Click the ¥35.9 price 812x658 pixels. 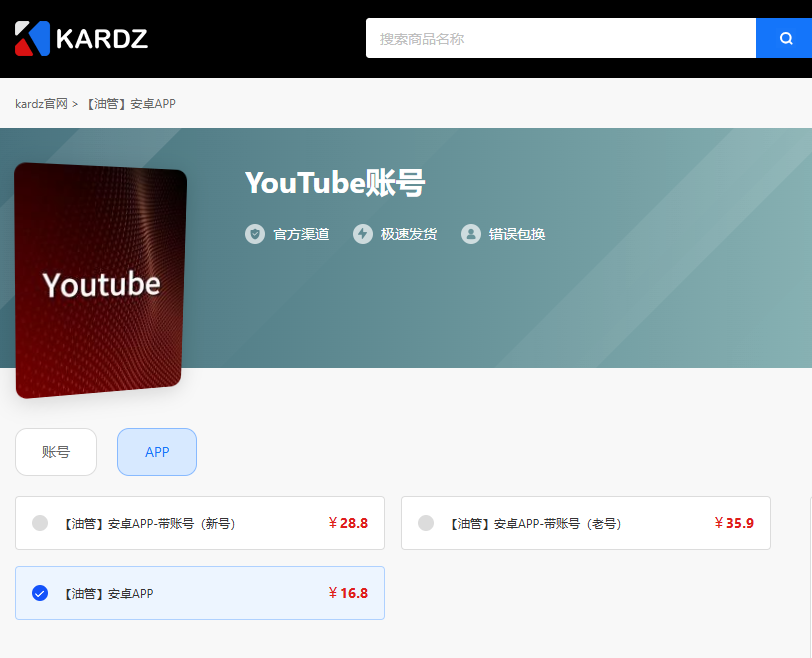pos(734,523)
